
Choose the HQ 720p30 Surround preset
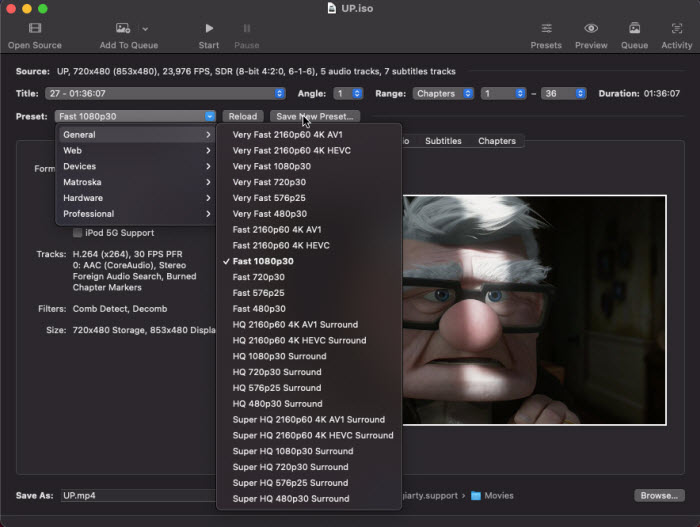coord(309,372)
